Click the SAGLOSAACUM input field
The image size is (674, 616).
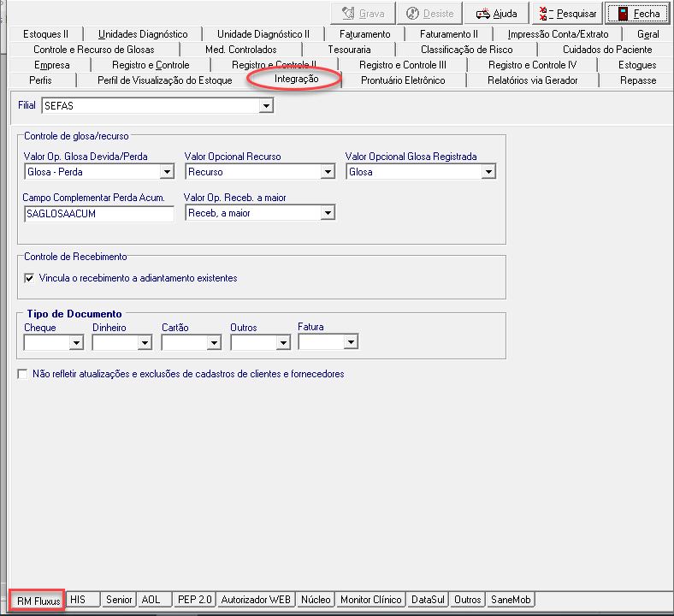99,214
